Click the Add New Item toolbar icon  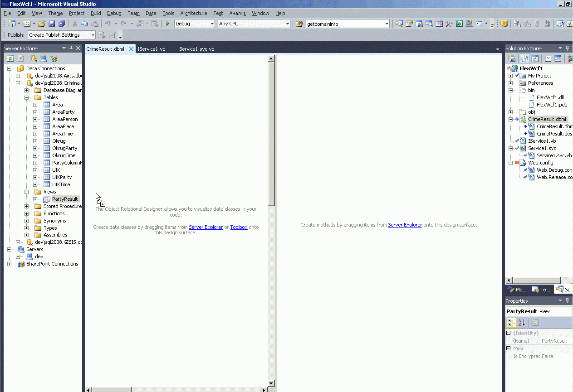(27, 24)
